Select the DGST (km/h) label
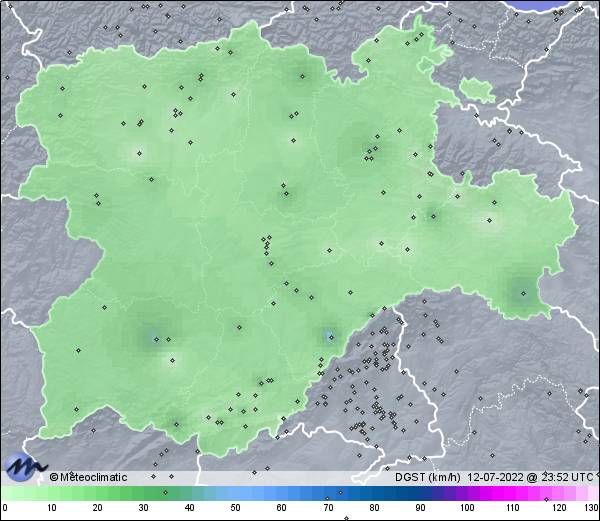 pos(427,477)
